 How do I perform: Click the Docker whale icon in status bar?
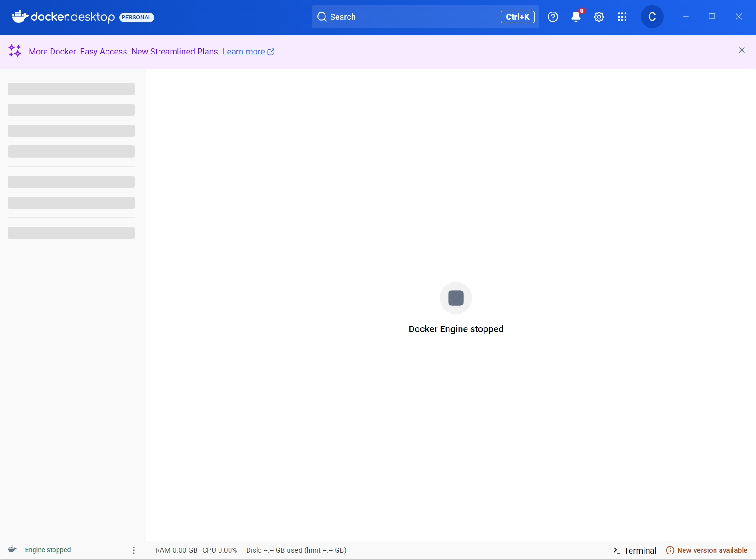12,549
